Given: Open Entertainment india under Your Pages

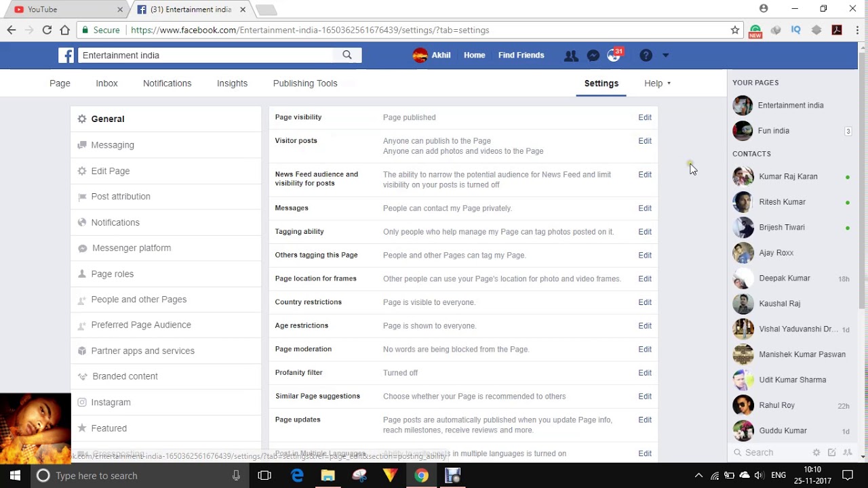Looking at the screenshot, I should pyautogui.click(x=791, y=105).
